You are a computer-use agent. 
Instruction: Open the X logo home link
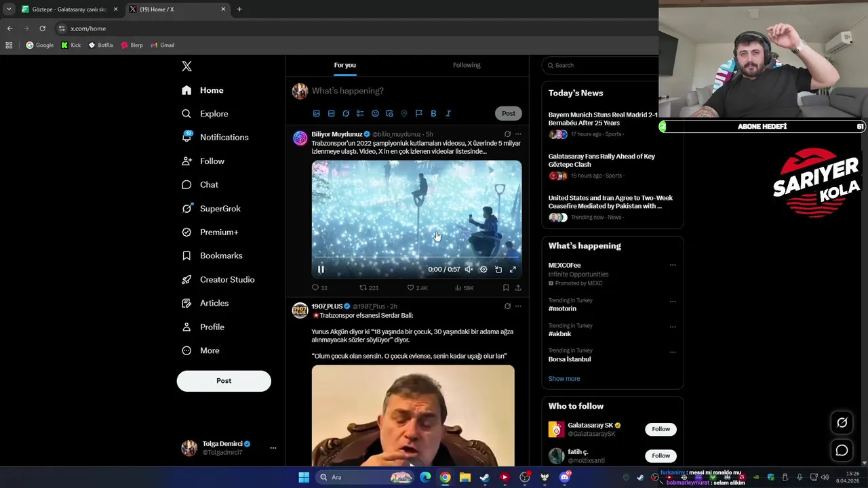click(186, 66)
